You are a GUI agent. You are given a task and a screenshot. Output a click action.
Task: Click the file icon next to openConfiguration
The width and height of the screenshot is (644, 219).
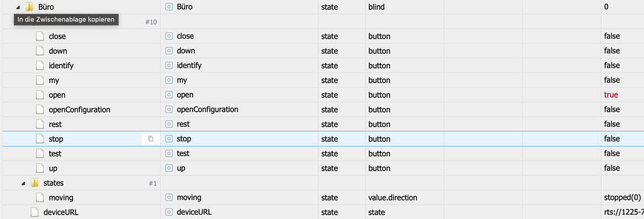coord(40,109)
